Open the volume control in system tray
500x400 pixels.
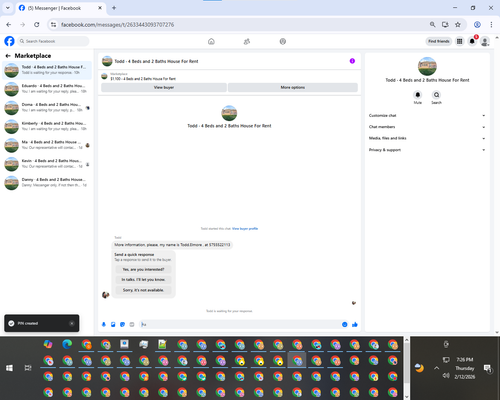coord(446,376)
